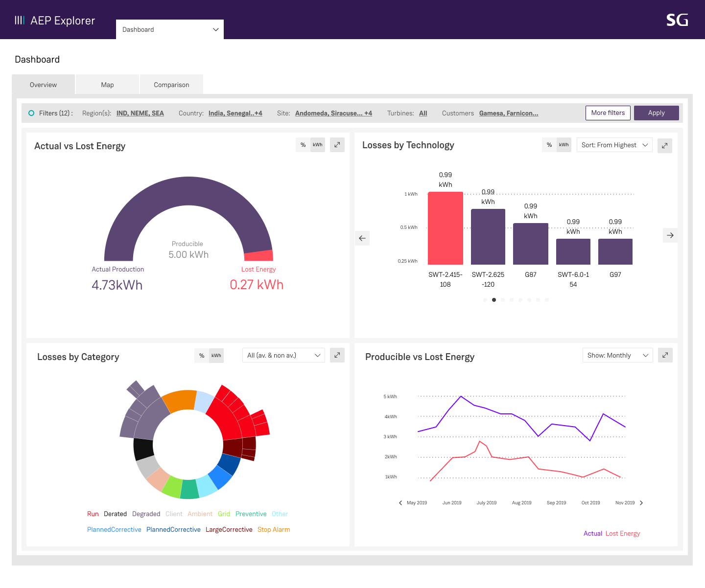The width and height of the screenshot is (705, 588).
Task: Toggle the Grid category in legend
Action: 224,514
